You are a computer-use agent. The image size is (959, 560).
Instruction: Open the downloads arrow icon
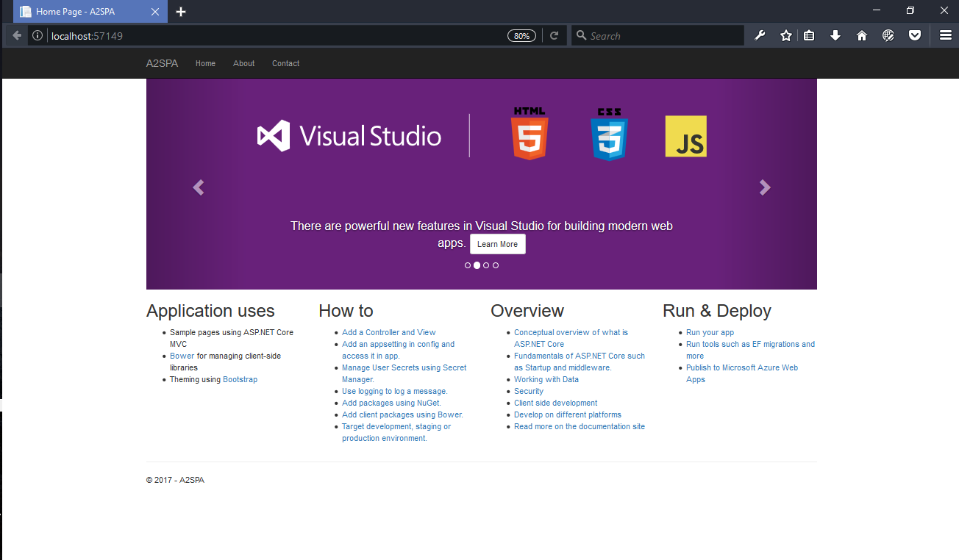coord(835,35)
